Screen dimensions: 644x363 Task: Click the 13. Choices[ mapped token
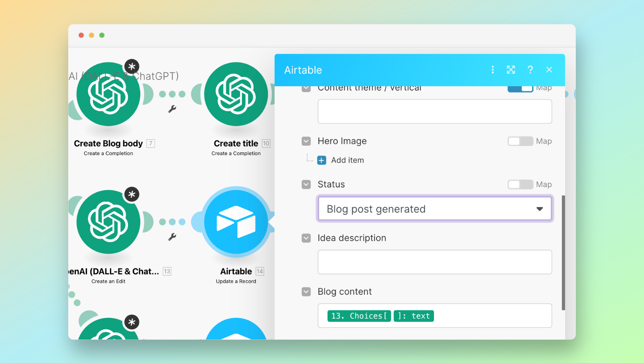pos(359,316)
